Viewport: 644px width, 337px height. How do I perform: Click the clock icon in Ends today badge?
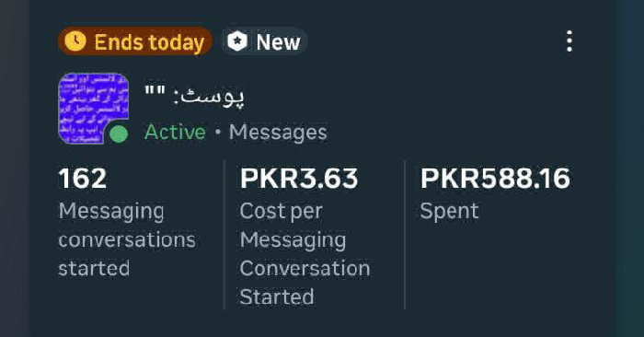(x=75, y=41)
